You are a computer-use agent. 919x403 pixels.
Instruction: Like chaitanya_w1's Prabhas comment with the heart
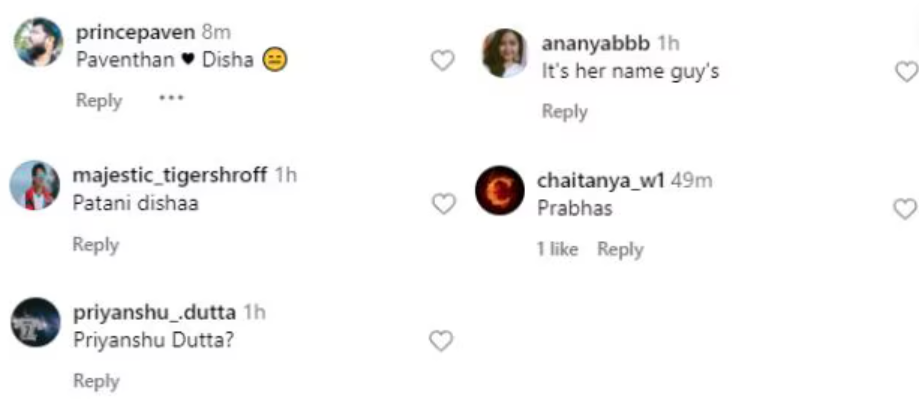click(904, 209)
